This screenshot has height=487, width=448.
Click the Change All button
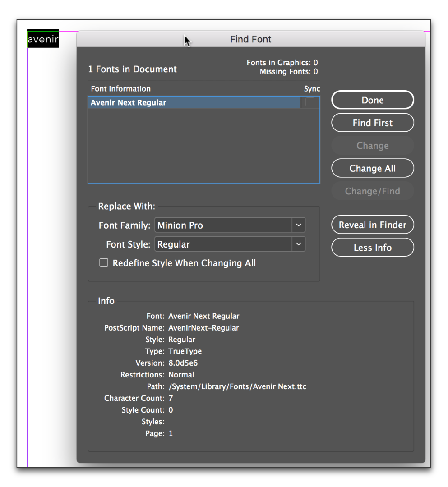[x=373, y=168]
